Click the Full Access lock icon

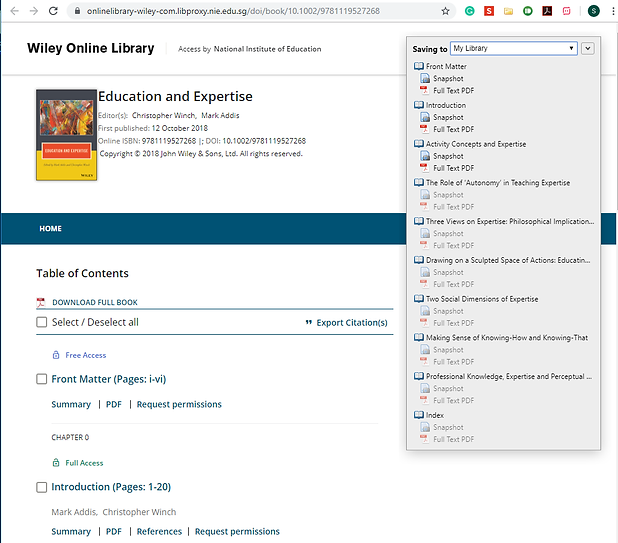56,463
